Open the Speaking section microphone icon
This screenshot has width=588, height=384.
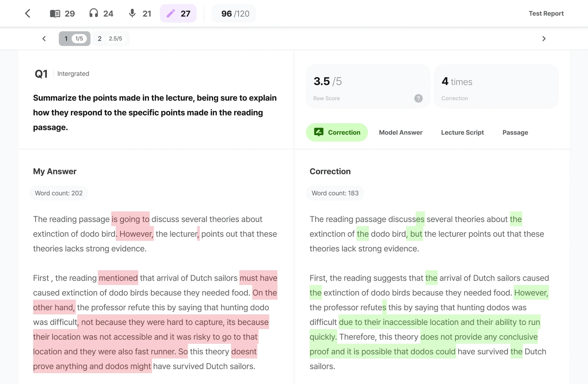click(x=132, y=13)
